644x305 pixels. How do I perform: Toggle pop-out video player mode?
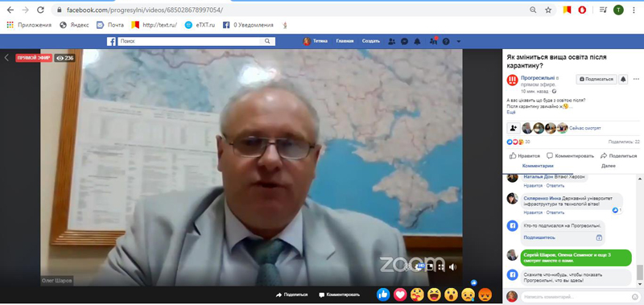(x=430, y=267)
